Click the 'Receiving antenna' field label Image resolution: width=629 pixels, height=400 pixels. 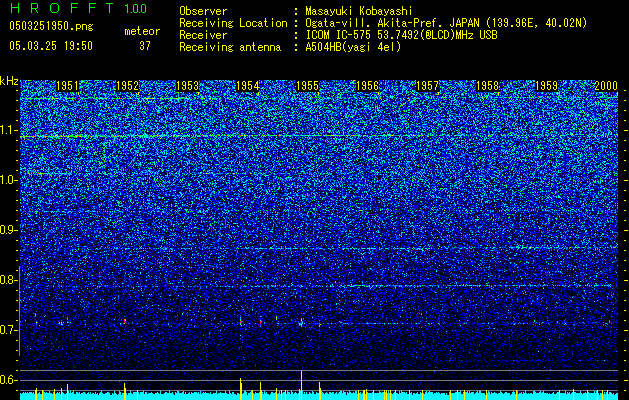pos(230,47)
